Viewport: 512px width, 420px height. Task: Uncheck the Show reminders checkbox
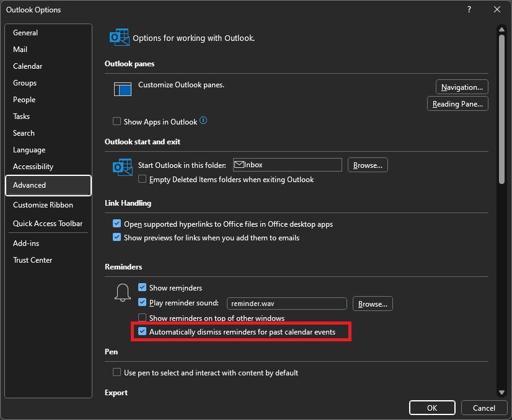click(x=142, y=287)
